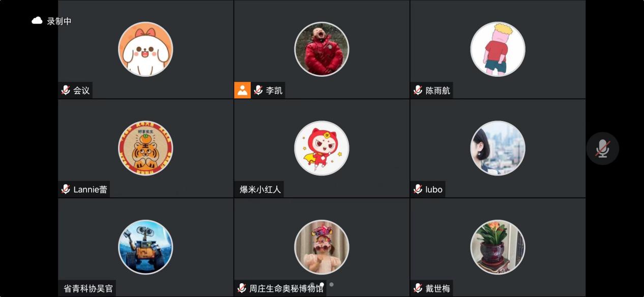Select the white puppy avatar of 会议
Screen dimensions: 644x297
click(145, 49)
